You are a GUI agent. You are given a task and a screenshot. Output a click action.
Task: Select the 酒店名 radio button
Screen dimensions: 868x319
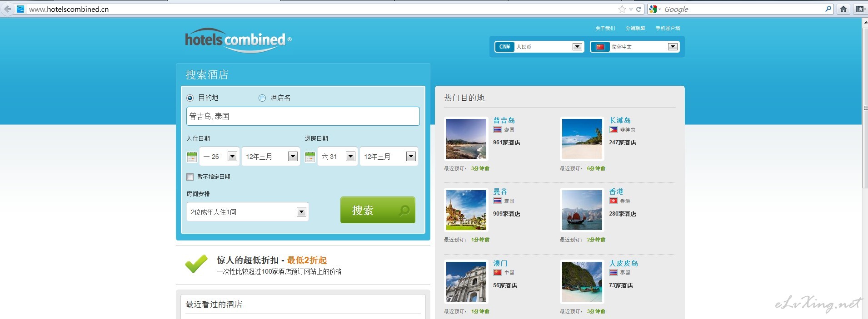262,98
